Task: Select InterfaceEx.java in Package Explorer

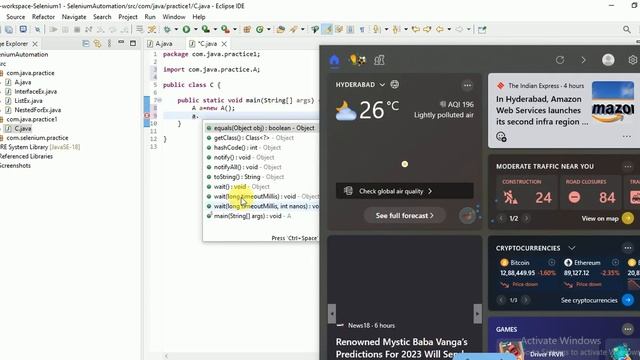Action: pyautogui.click(x=36, y=91)
